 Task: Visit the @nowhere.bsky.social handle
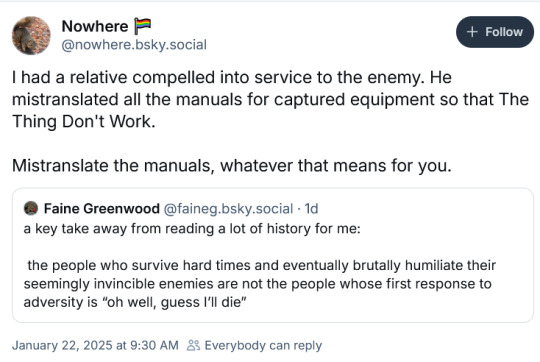pos(134,45)
